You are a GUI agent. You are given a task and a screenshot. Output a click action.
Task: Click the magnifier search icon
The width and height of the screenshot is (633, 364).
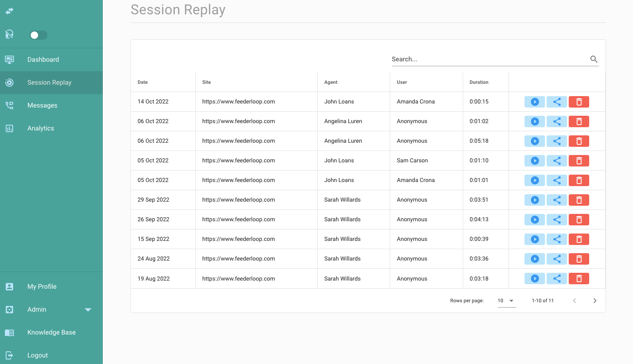coord(594,59)
